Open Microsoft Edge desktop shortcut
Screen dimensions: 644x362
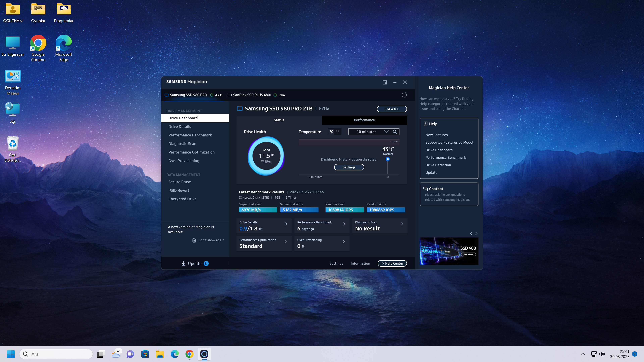(x=64, y=48)
